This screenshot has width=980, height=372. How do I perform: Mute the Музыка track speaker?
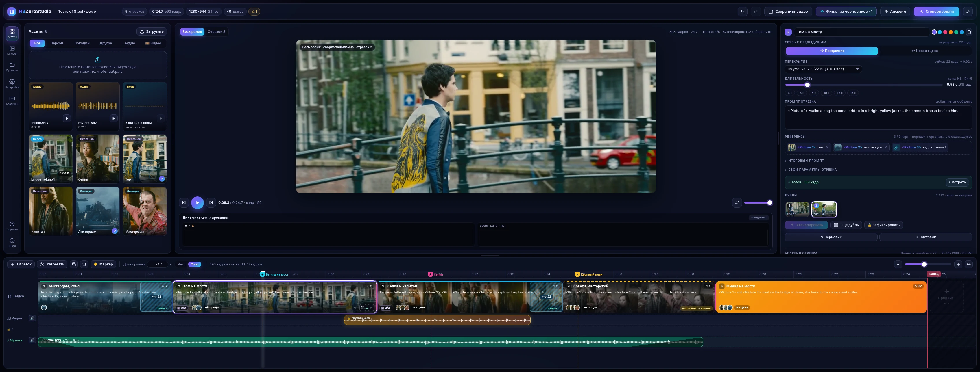click(x=32, y=340)
